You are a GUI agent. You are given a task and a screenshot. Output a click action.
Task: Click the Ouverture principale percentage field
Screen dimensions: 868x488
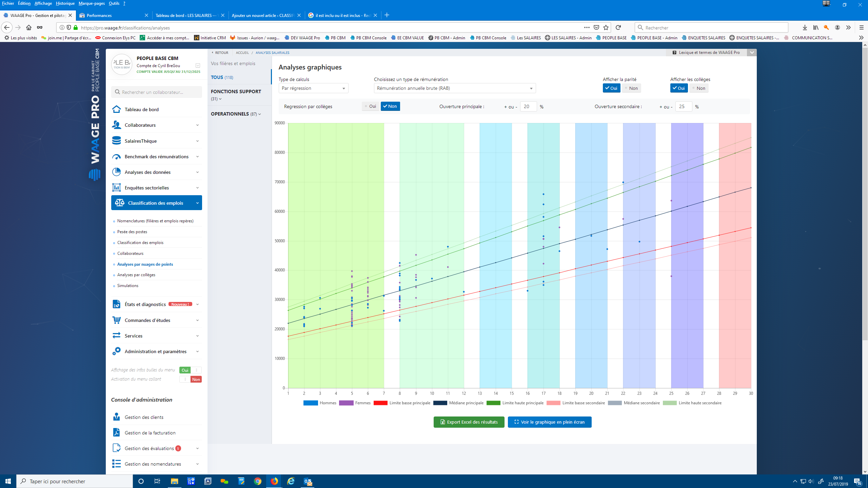528,106
